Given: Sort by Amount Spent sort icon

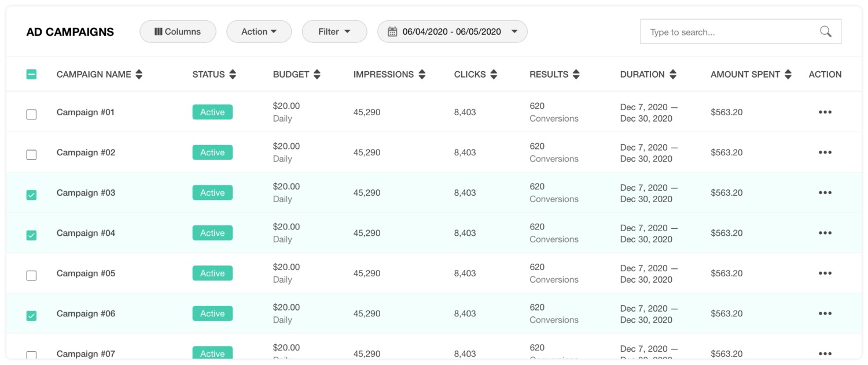Looking at the screenshot, I should coord(788,74).
